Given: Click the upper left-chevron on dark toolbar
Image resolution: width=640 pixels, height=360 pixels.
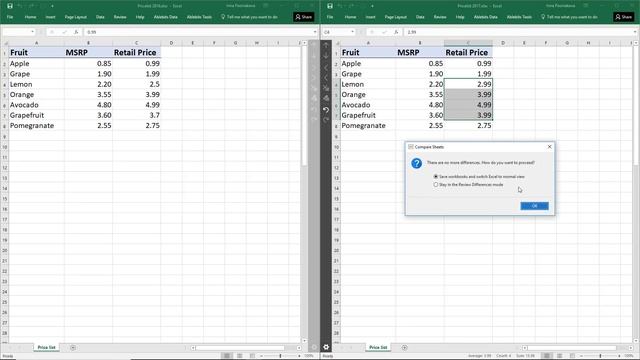Looking at the screenshot, I should [x=326, y=67].
